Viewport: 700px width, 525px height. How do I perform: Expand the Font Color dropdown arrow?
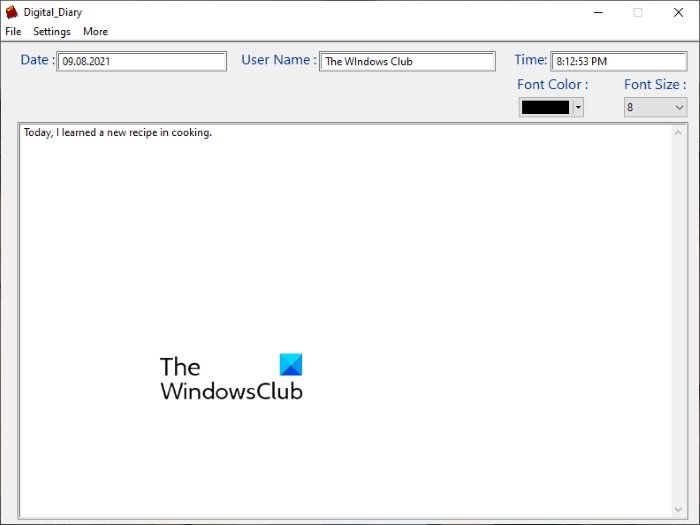click(x=578, y=107)
